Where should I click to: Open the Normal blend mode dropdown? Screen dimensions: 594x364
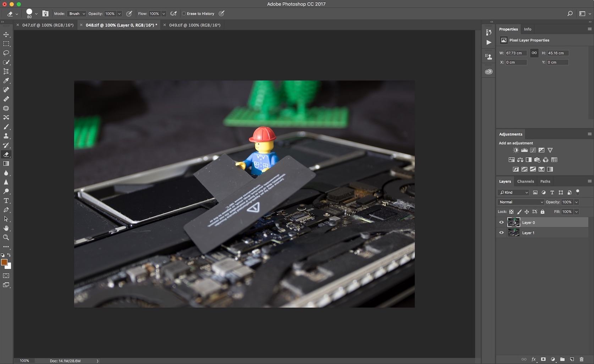tap(521, 202)
